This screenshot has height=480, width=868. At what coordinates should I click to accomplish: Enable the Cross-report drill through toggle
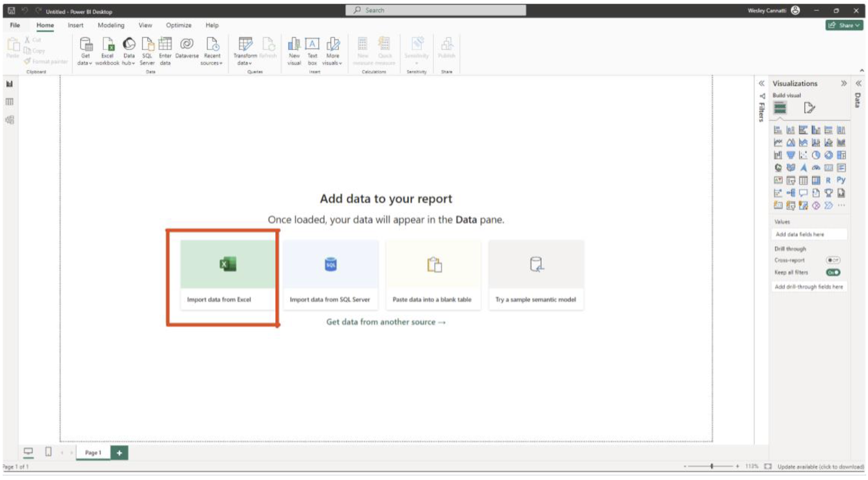pyautogui.click(x=834, y=260)
